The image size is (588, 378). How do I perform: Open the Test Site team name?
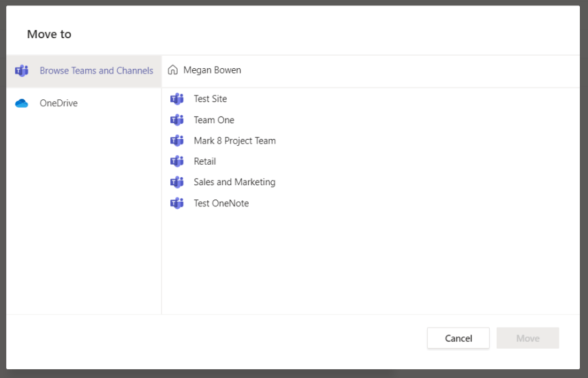click(210, 99)
